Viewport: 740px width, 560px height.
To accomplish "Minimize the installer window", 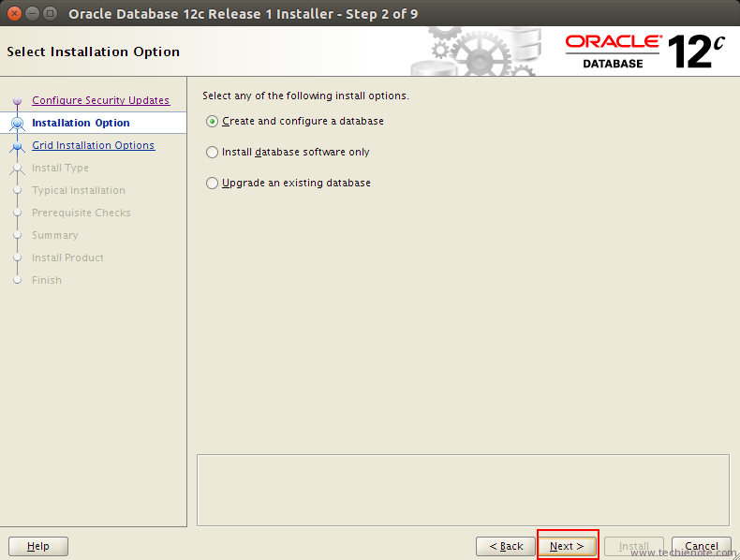I will click(32, 14).
